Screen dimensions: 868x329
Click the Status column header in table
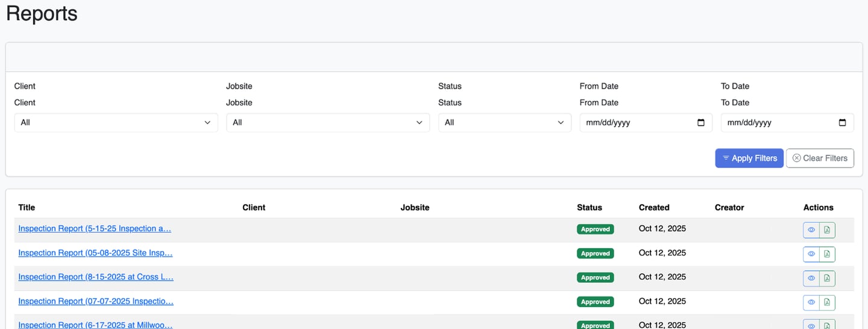point(590,207)
